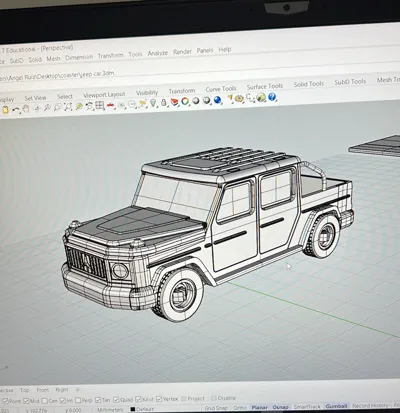Check the Disable osnap checkbox

coord(214,398)
